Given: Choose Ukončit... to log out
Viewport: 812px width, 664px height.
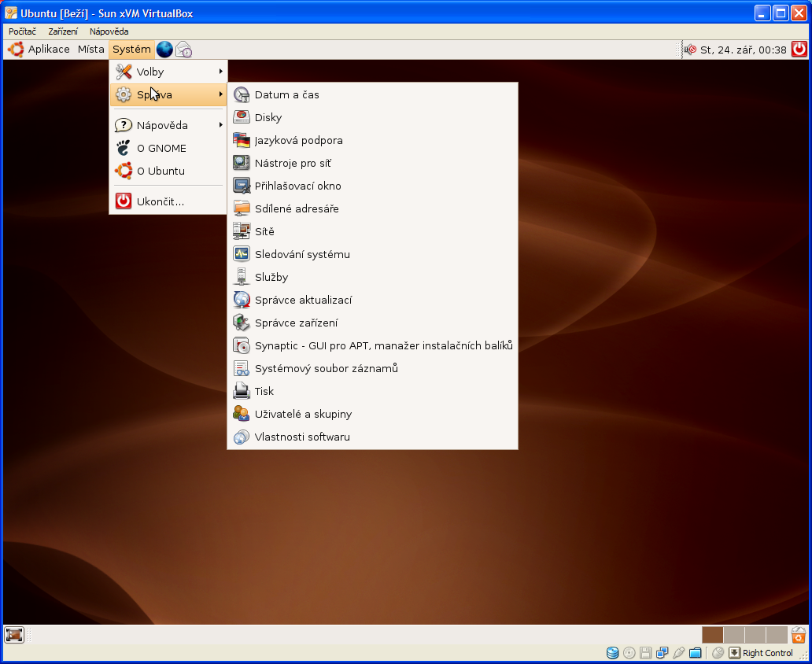Looking at the screenshot, I should coord(168,201).
